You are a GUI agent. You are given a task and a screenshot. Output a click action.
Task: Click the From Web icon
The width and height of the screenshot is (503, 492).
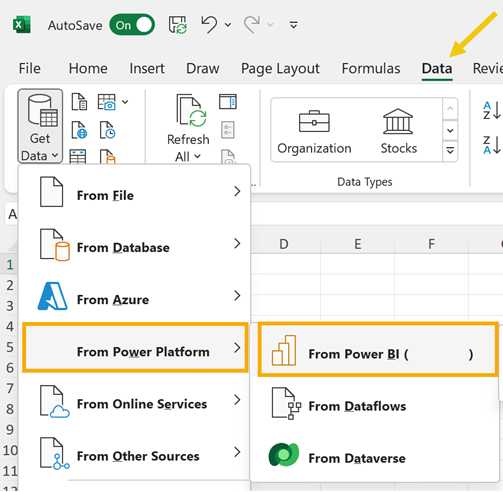pyautogui.click(x=79, y=130)
